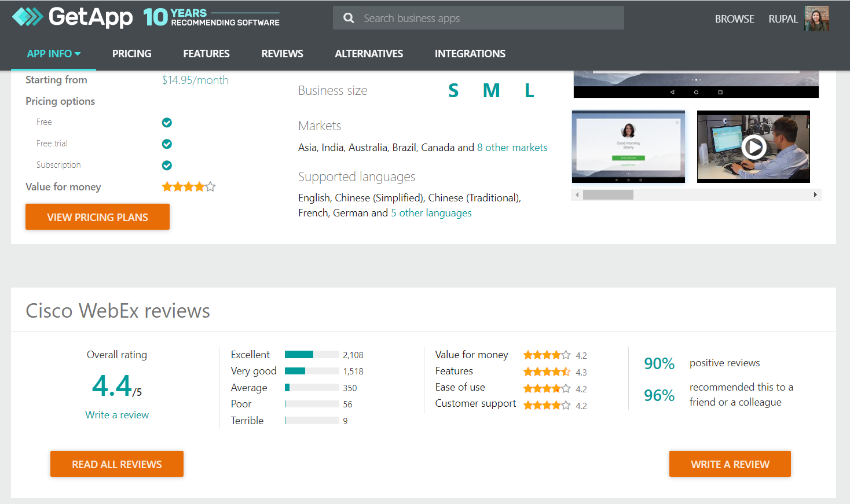Click the 2,108 Excellent review count
The width and height of the screenshot is (850, 504).
353,355
